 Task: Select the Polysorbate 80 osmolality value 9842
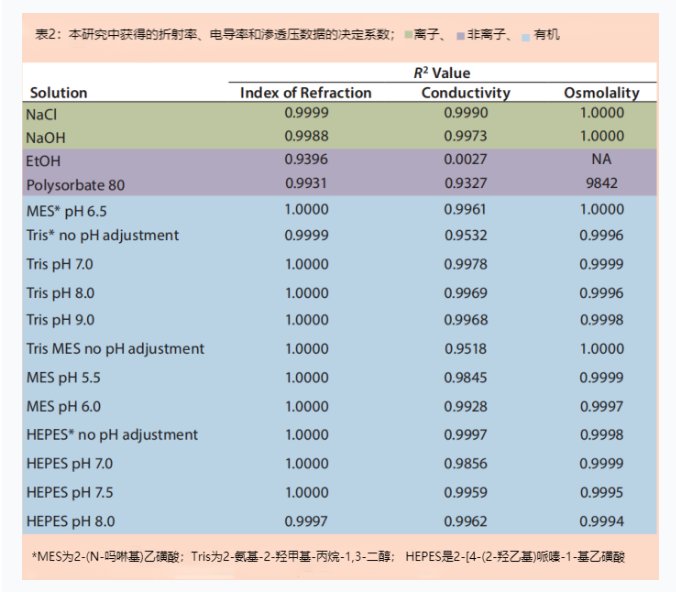tap(601, 183)
